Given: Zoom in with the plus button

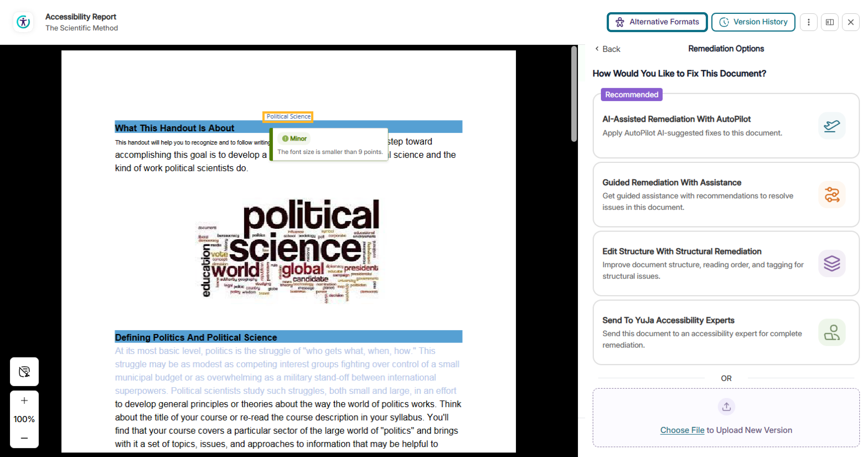Looking at the screenshot, I should pyautogui.click(x=24, y=401).
